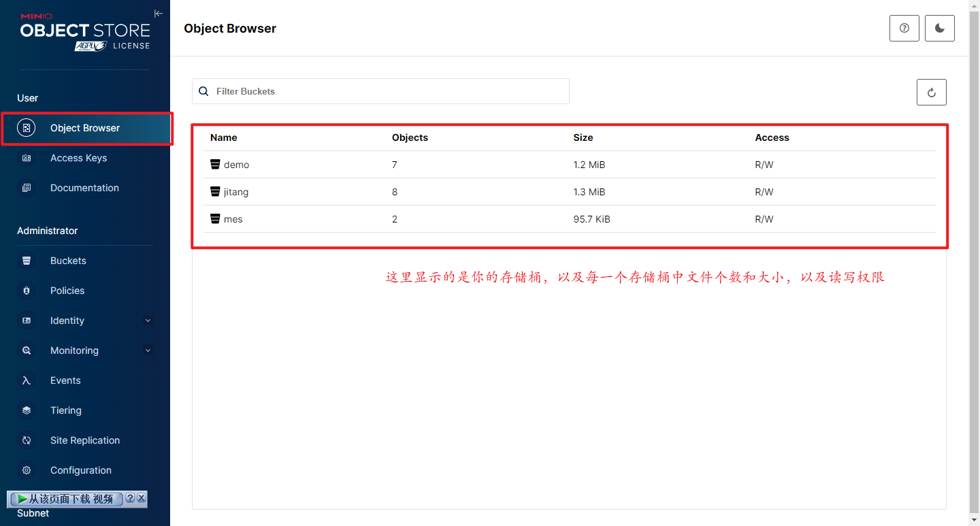Click the R/W access cell for mes
Viewport: 980px width, 526px height.
pos(764,219)
